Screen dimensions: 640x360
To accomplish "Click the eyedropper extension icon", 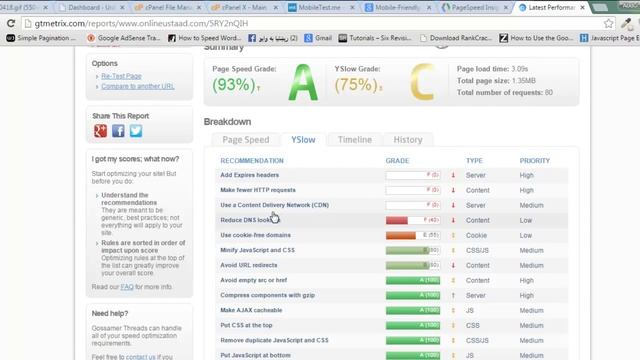I will pyautogui.click(x=626, y=23).
